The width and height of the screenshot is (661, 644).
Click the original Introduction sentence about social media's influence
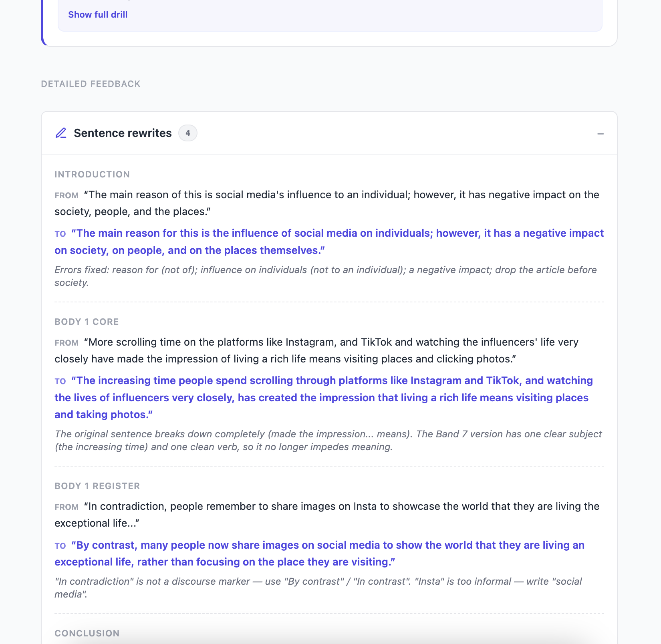point(327,203)
